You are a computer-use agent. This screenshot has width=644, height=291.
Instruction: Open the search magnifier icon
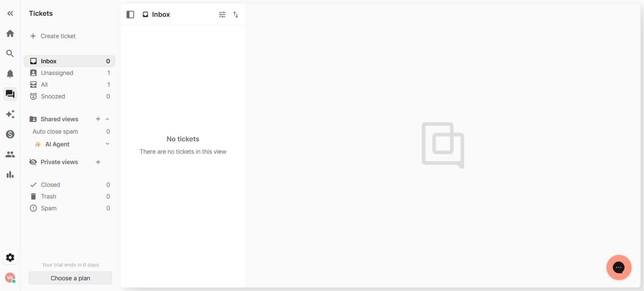click(x=10, y=54)
